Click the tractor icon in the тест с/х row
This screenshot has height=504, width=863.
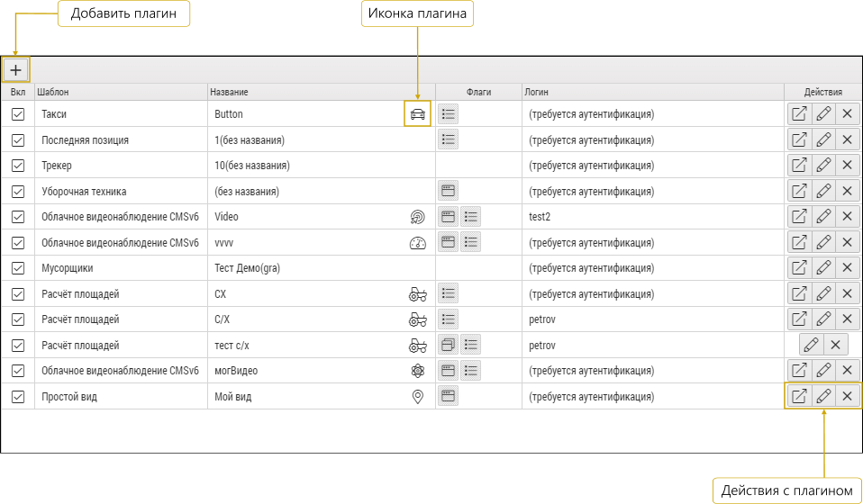tap(418, 346)
